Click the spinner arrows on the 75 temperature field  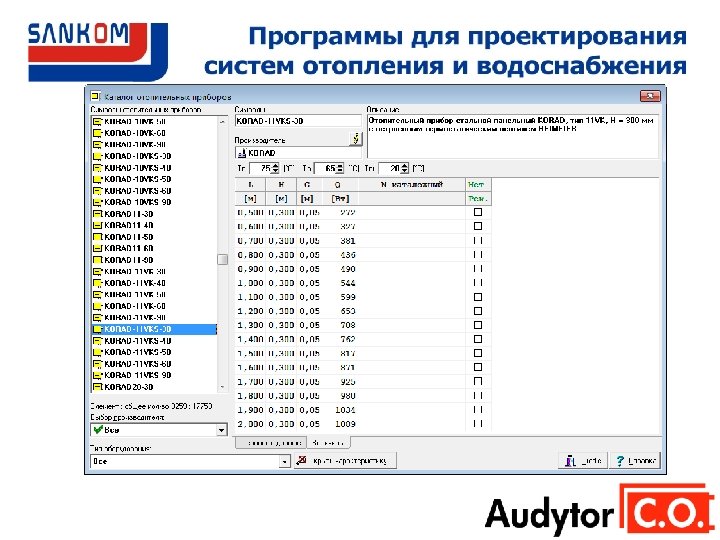coord(275,169)
